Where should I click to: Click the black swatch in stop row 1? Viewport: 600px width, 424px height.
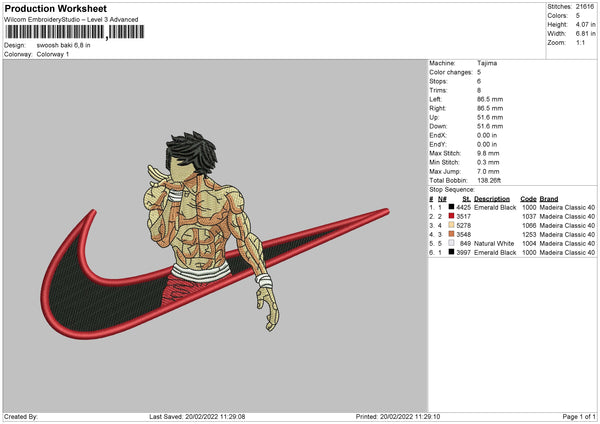[452, 207]
